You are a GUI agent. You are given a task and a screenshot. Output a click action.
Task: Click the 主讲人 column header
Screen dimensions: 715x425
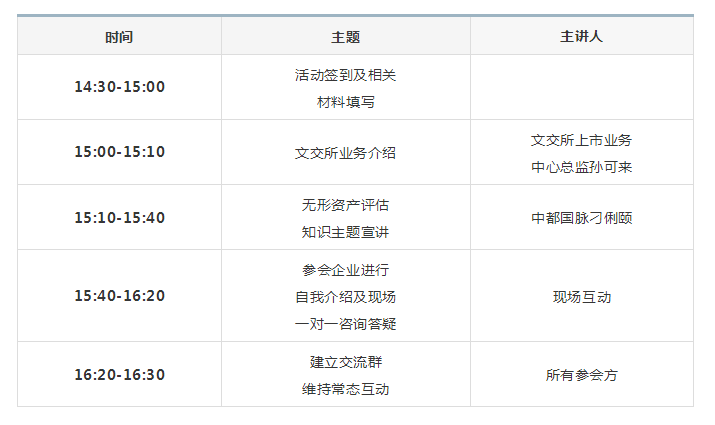tap(582, 36)
